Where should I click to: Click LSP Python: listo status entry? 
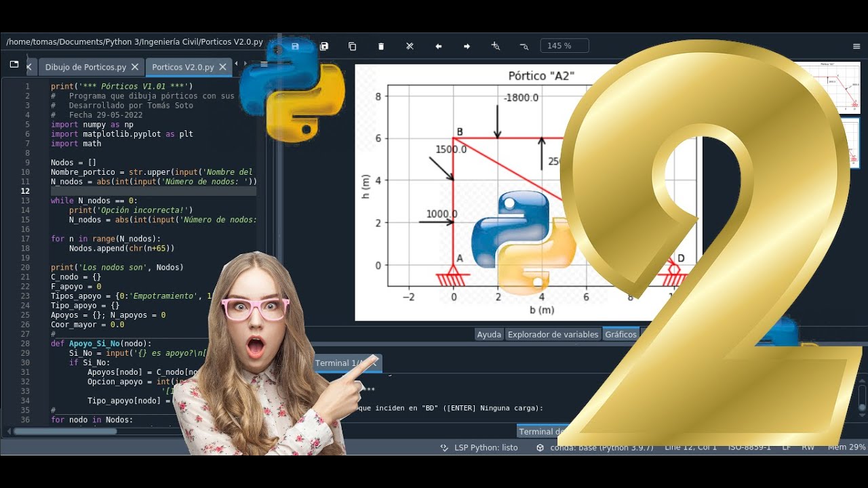pyautogui.click(x=486, y=447)
